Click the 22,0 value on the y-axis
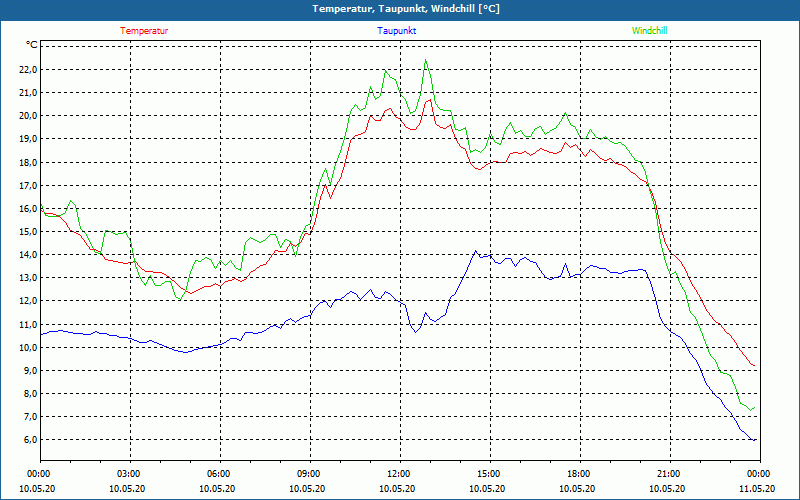Screen dimensions: 800x500 click(26, 69)
